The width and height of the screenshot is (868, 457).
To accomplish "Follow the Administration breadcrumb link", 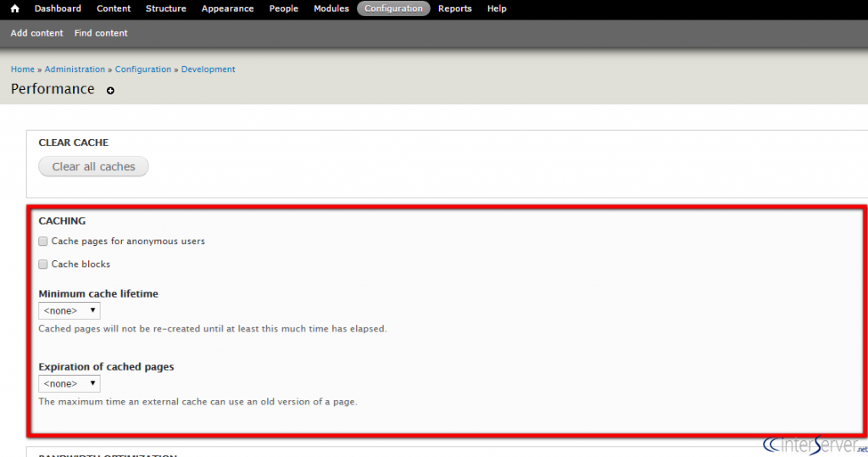I will (75, 70).
